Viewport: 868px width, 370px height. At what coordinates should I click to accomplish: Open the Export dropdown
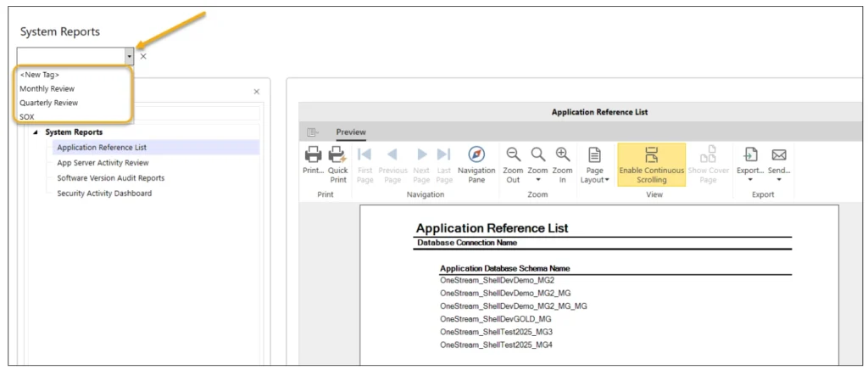[x=749, y=163]
